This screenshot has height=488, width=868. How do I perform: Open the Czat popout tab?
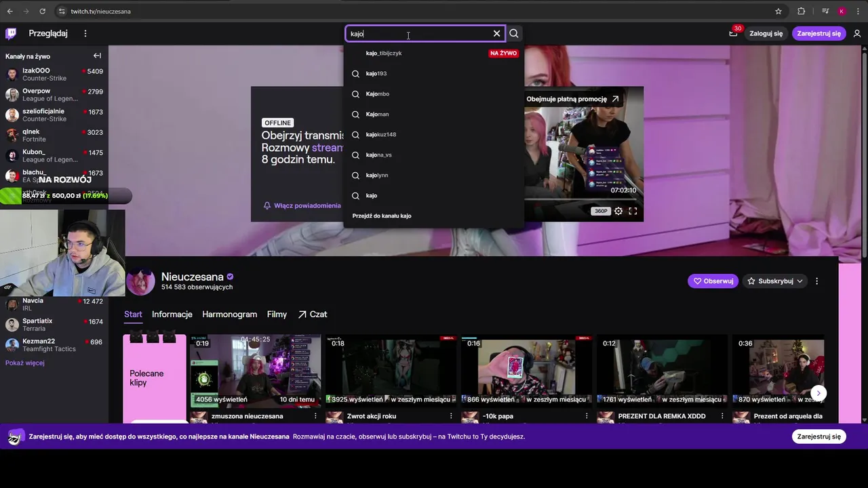coord(312,314)
